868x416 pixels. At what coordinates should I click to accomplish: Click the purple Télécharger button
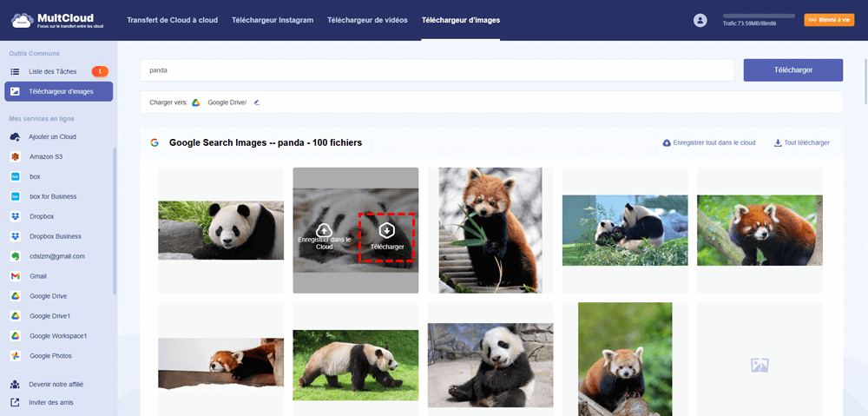coord(792,70)
